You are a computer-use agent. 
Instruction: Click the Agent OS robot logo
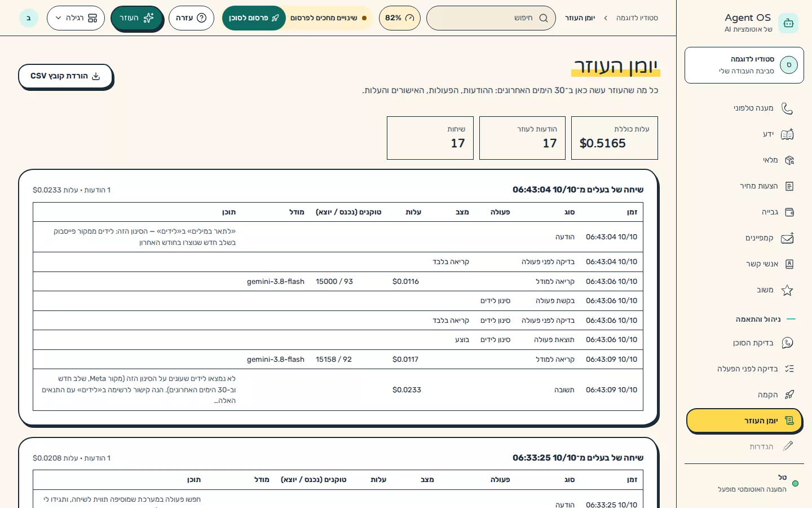point(788,23)
